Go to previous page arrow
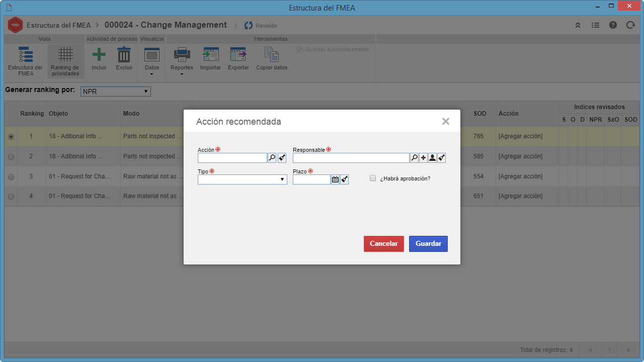The image size is (644, 362). (590, 349)
